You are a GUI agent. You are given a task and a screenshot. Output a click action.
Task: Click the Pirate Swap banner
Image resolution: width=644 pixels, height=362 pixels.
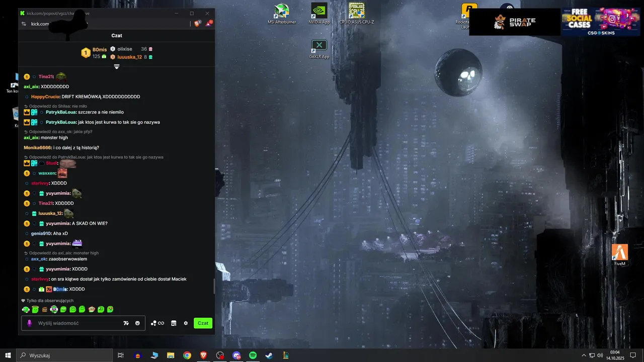pyautogui.click(x=515, y=22)
